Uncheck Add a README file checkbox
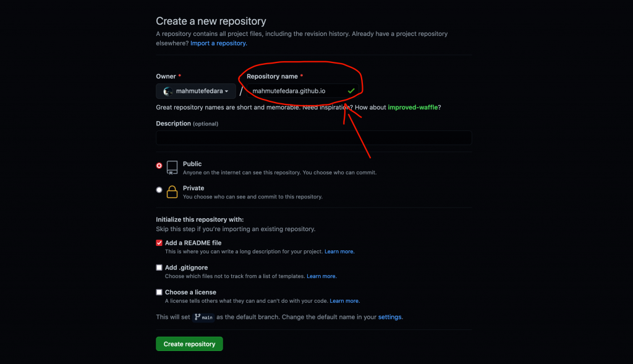Viewport: 633px width, 364px height. coord(159,243)
